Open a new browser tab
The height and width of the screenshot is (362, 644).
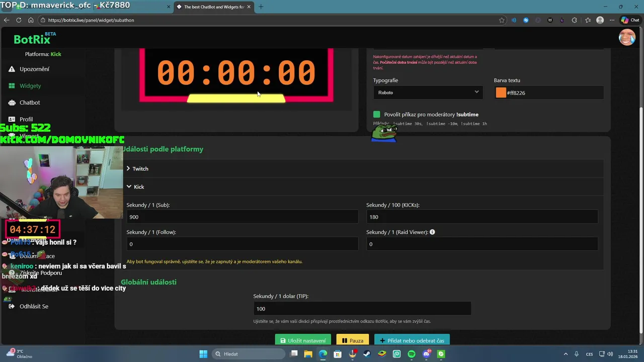pyautogui.click(x=261, y=7)
